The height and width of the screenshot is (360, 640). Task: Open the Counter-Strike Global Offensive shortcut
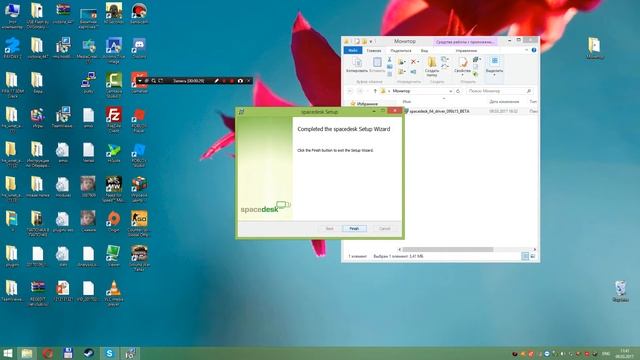click(x=139, y=223)
